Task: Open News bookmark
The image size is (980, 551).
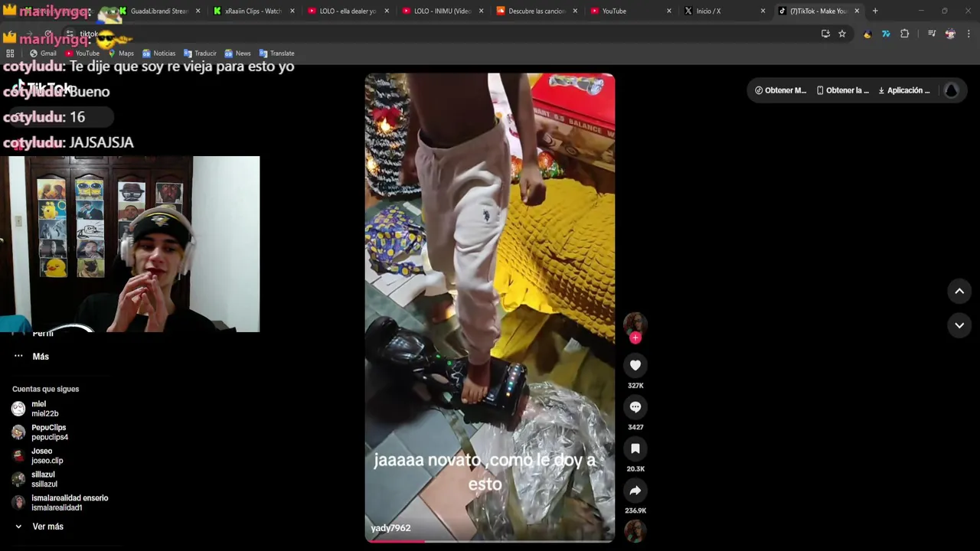Action: (x=237, y=54)
